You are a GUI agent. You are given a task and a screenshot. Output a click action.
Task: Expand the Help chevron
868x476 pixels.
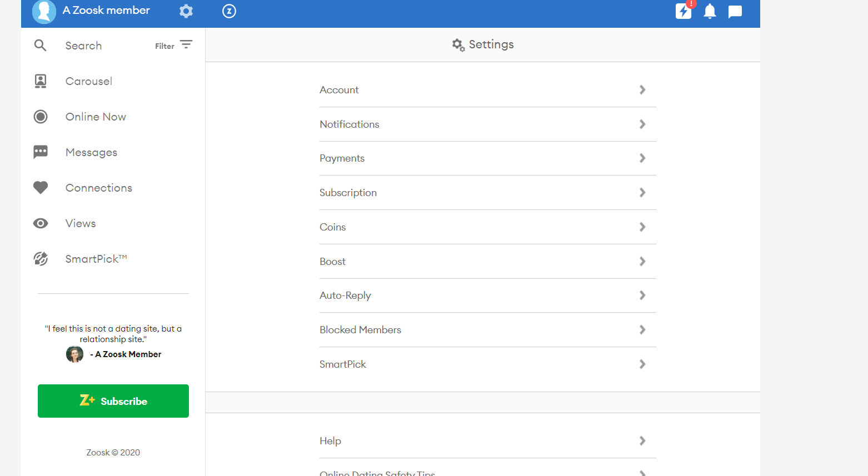(642, 441)
